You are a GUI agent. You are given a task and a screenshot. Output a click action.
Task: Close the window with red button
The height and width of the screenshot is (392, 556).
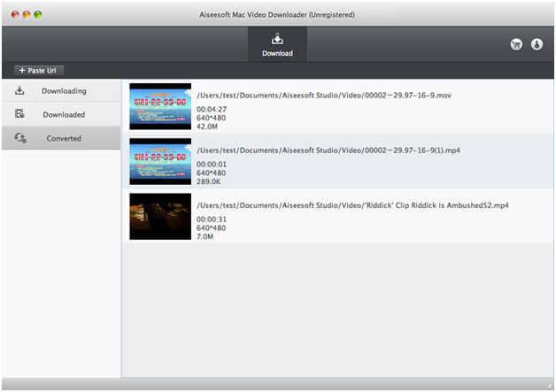[x=15, y=14]
